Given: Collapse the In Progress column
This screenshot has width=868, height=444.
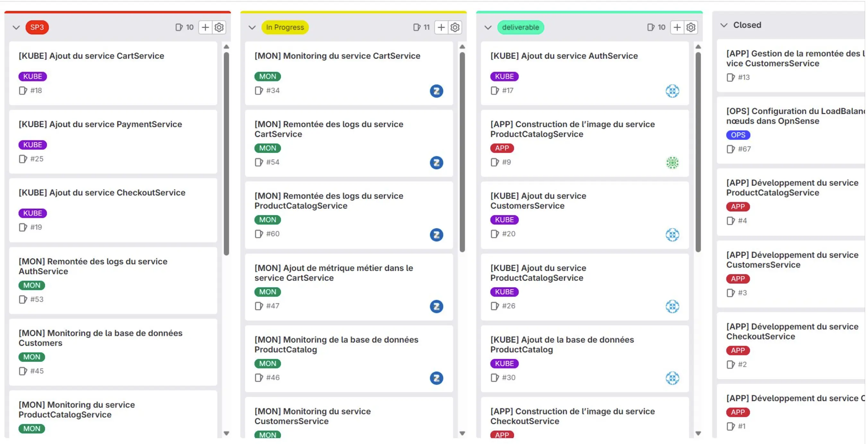Looking at the screenshot, I should (x=252, y=27).
